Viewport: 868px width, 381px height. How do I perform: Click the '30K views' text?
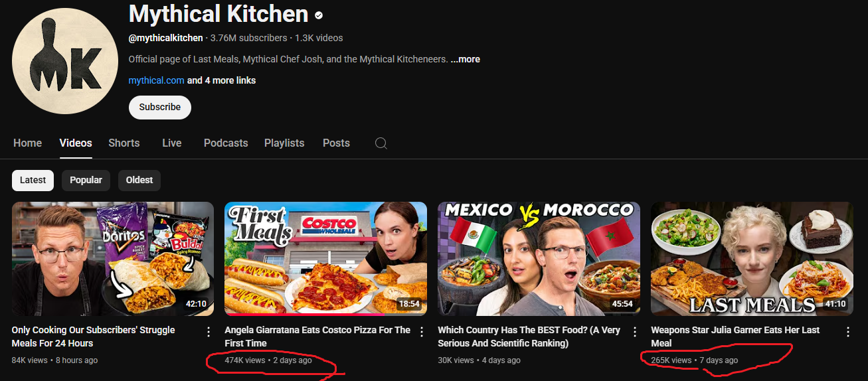coord(456,360)
